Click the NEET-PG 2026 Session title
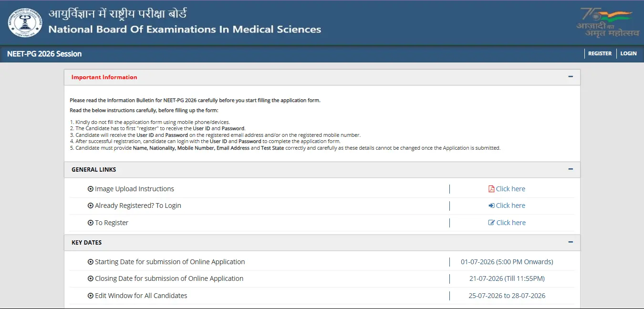Viewport: 644px width, 309px height. point(44,54)
